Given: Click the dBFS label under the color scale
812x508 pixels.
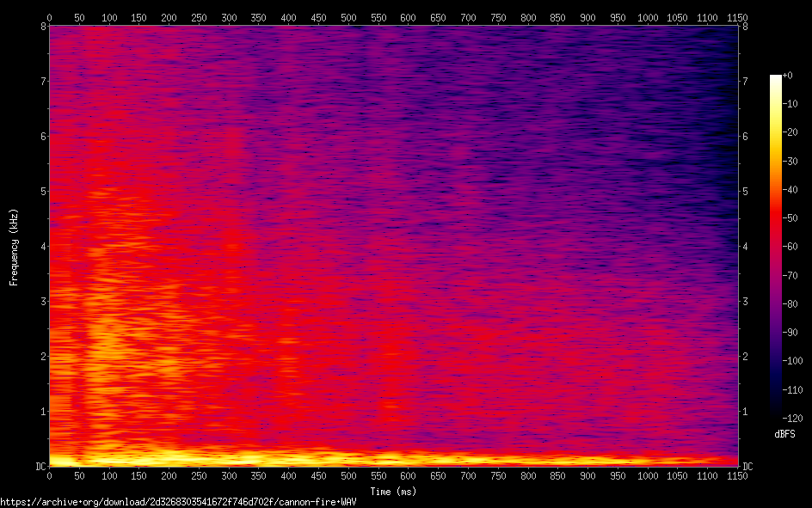Looking at the screenshot, I should [x=786, y=433].
